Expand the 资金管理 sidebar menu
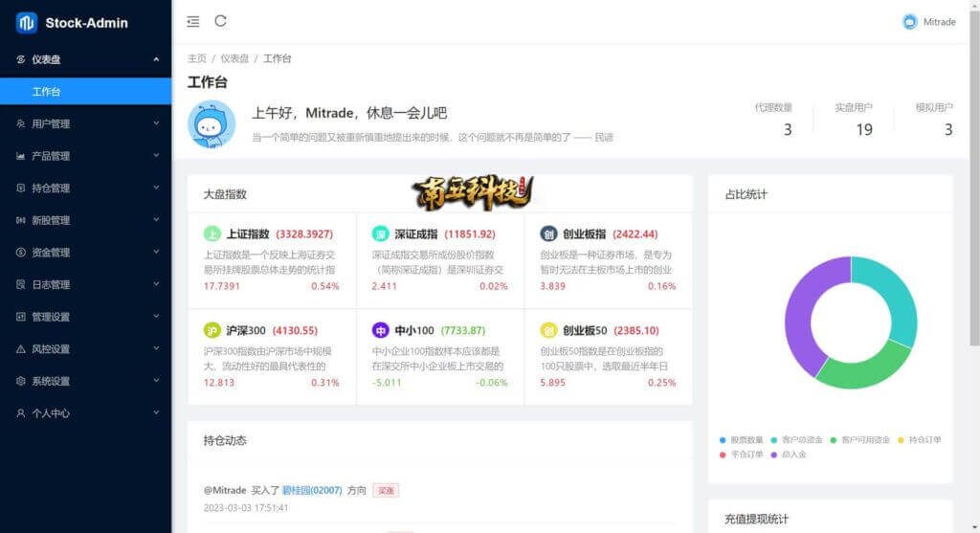This screenshot has height=533, width=980. pyautogui.click(x=85, y=253)
